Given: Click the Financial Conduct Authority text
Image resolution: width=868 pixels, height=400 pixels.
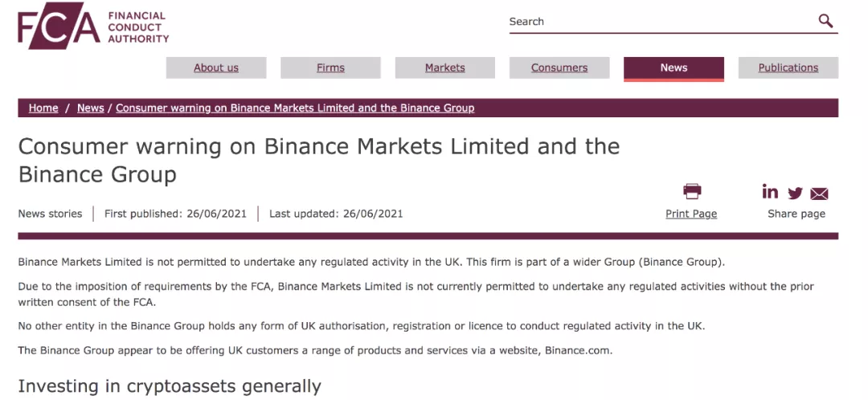Looking at the screenshot, I should coord(138,27).
